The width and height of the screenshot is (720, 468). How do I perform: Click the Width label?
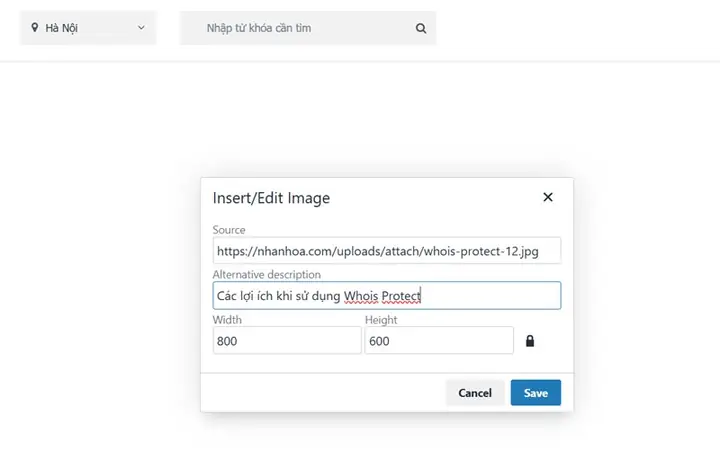pos(227,320)
